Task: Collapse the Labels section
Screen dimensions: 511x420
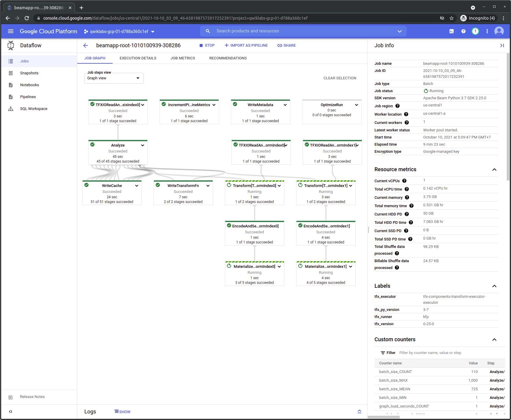Action: tap(494, 286)
